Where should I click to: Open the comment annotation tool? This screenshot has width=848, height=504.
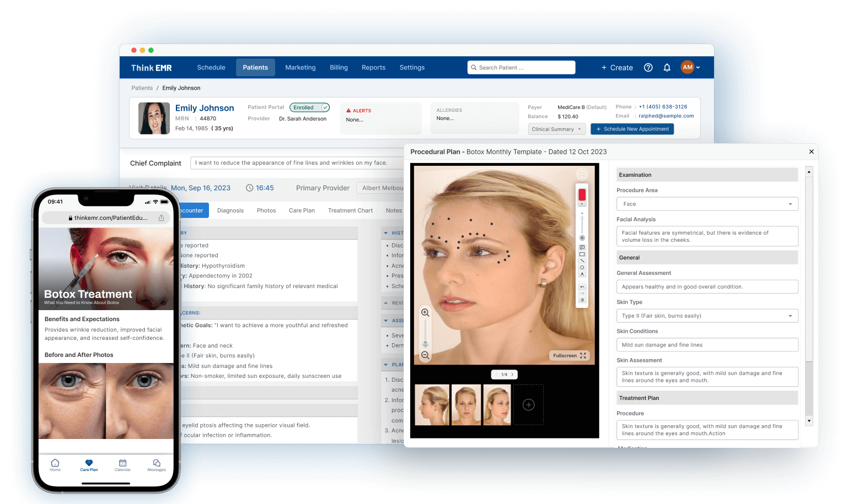coord(582,247)
